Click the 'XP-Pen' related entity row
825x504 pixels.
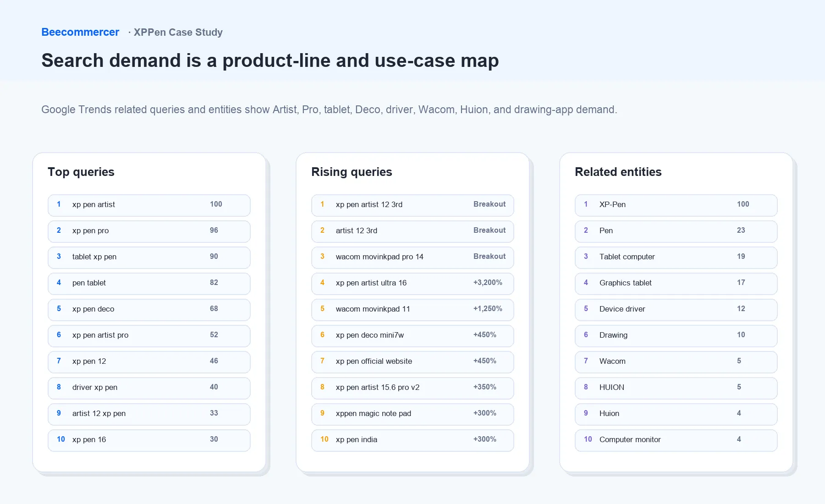pyautogui.click(x=676, y=205)
